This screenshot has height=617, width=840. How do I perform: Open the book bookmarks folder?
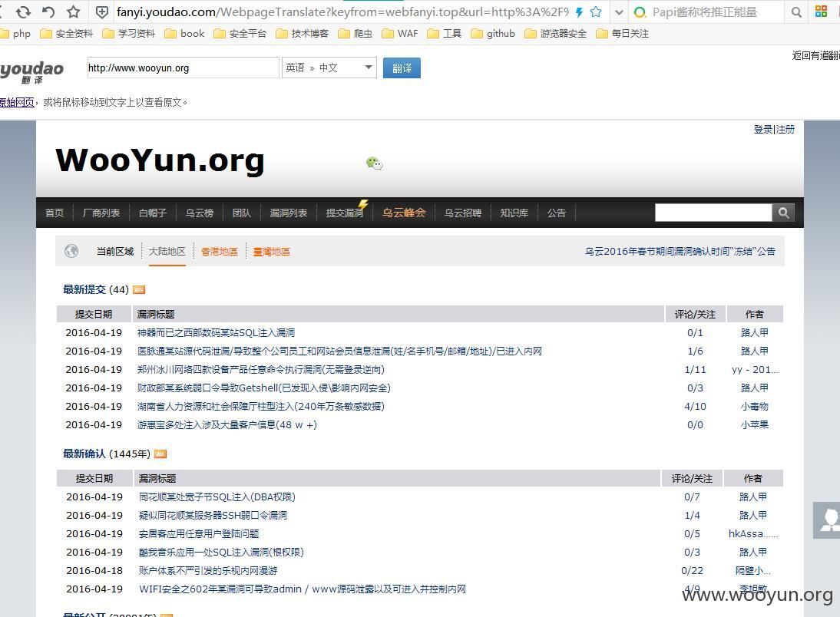tap(184, 34)
